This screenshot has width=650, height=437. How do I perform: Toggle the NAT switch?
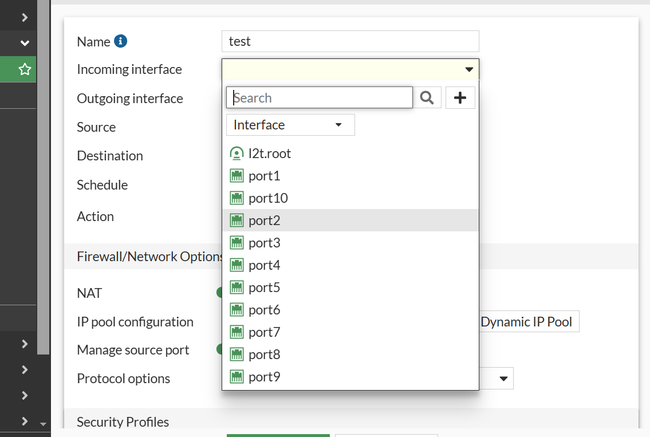(x=218, y=293)
